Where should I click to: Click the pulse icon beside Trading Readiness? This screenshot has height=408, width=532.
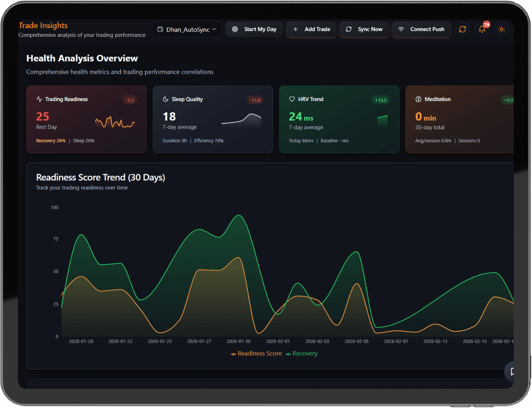tap(39, 99)
